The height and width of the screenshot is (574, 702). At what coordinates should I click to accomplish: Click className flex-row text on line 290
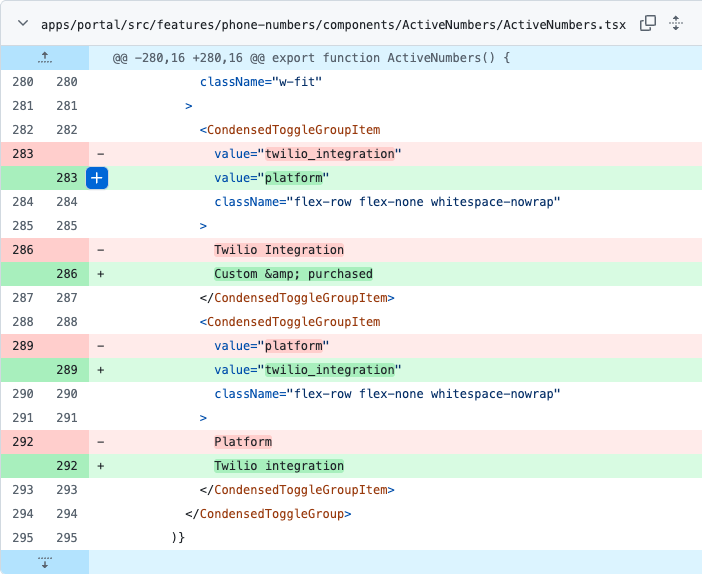[x=387, y=394]
